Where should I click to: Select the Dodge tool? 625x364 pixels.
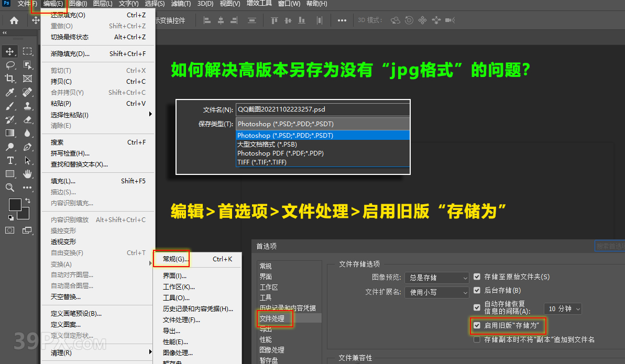pyautogui.click(x=10, y=147)
